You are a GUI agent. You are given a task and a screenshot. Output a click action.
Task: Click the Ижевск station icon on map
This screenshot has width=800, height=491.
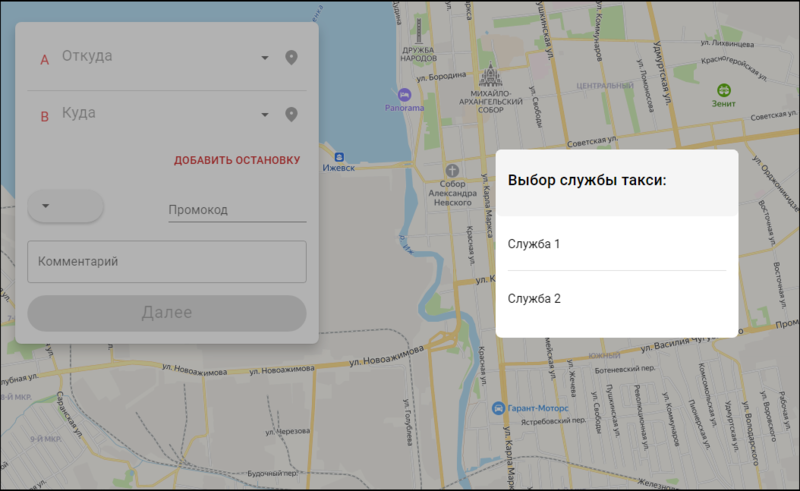pyautogui.click(x=339, y=157)
